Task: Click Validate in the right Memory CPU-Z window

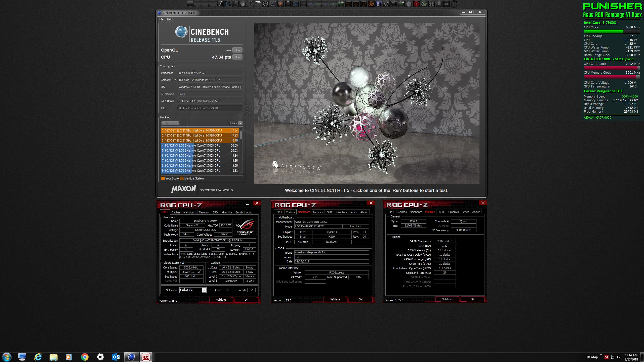Action: (447, 299)
